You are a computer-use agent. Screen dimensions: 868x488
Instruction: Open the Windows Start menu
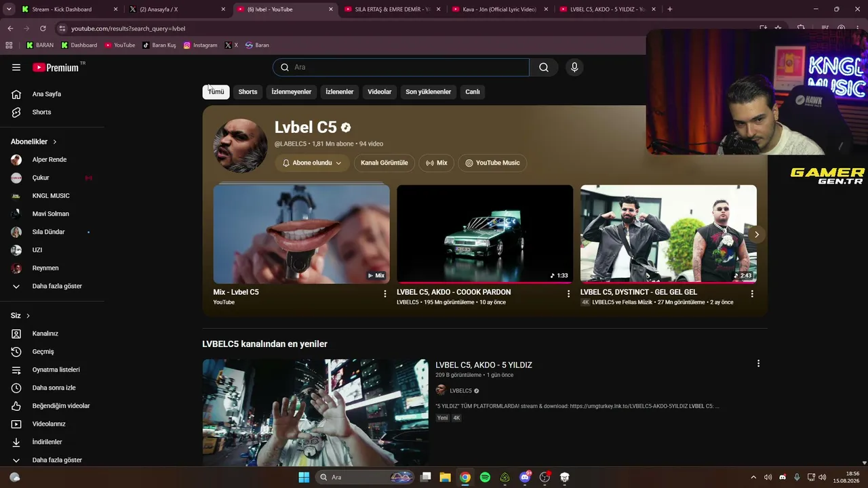pyautogui.click(x=304, y=477)
